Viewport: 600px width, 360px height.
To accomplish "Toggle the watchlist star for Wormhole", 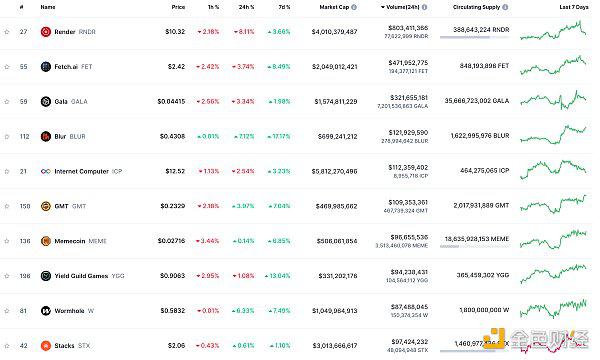I will (x=7, y=311).
